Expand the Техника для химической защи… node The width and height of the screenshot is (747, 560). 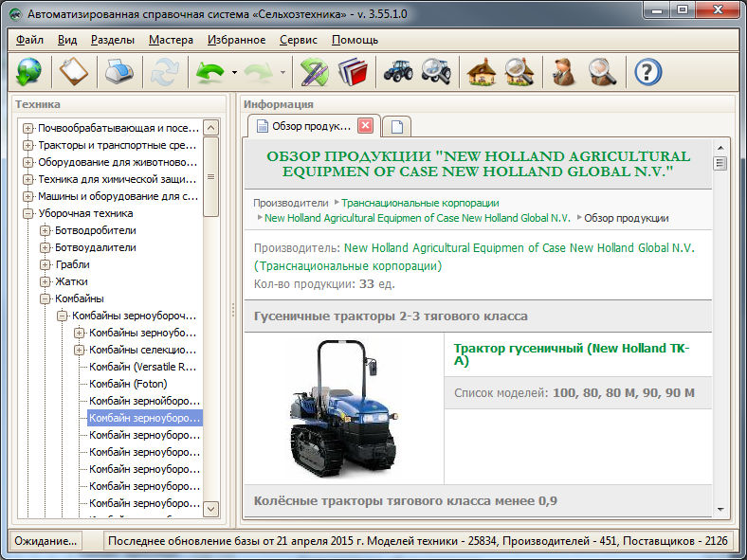(28, 179)
